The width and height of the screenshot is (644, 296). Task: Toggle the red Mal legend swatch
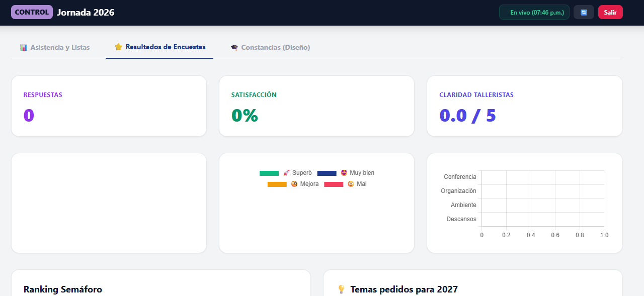point(334,184)
